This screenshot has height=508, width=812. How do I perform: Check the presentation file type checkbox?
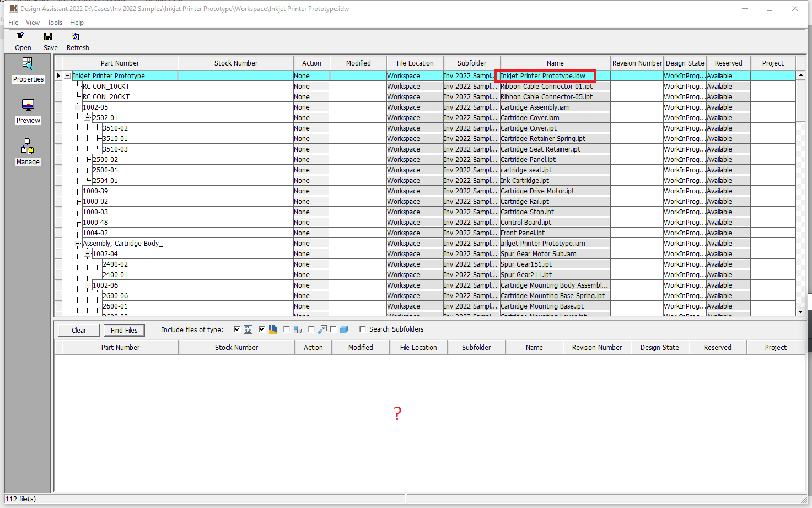point(311,329)
